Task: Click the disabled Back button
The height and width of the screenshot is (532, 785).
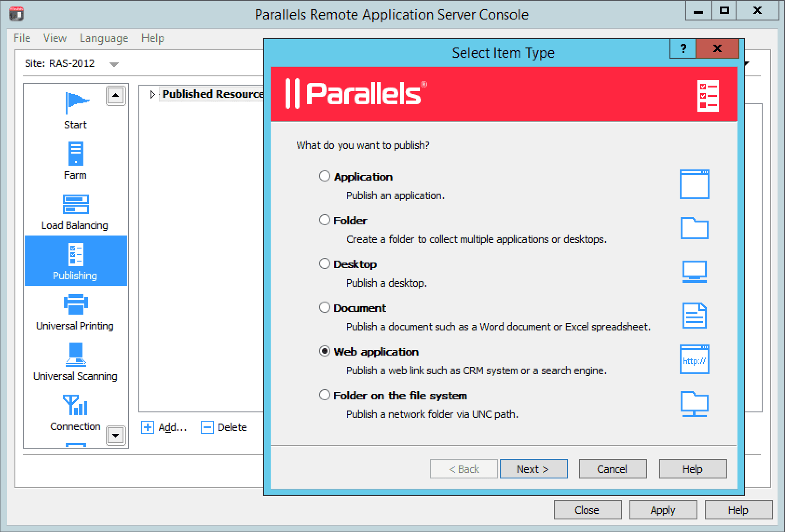Action: pyautogui.click(x=464, y=469)
